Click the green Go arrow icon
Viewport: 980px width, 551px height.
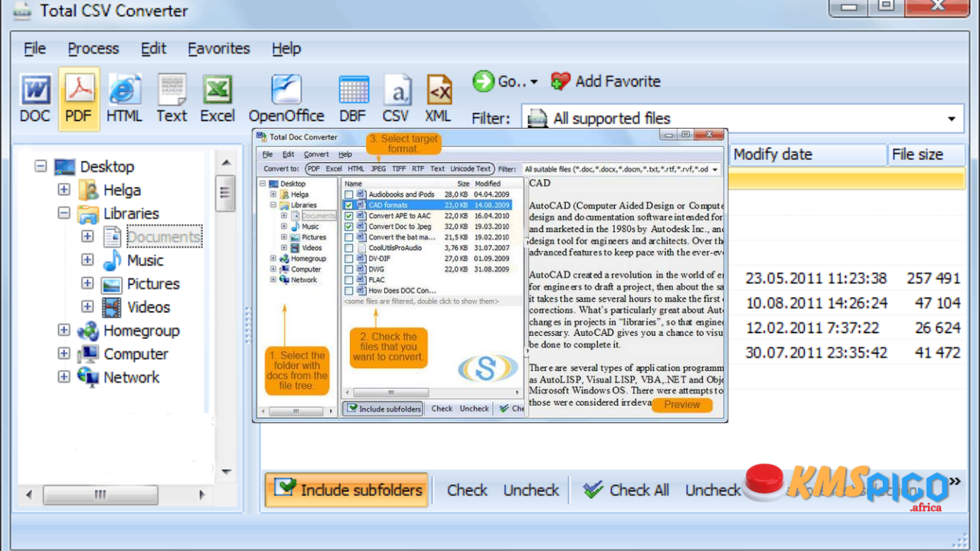[483, 81]
